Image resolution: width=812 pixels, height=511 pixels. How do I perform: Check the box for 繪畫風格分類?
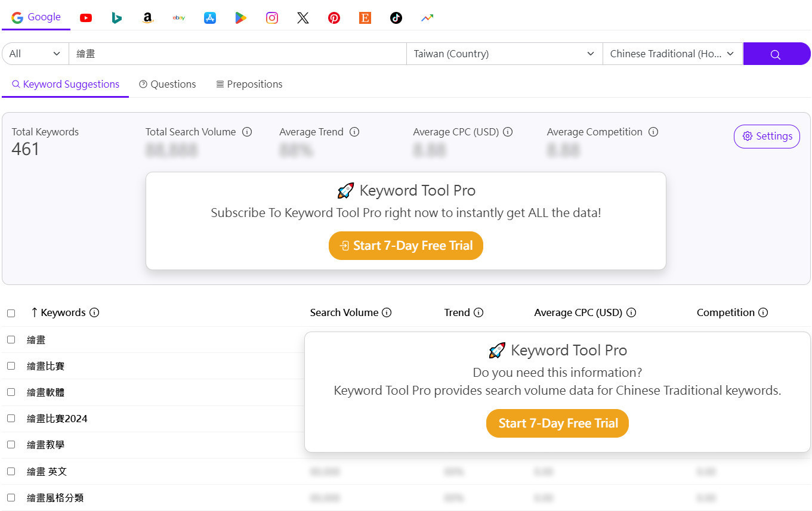(11, 497)
